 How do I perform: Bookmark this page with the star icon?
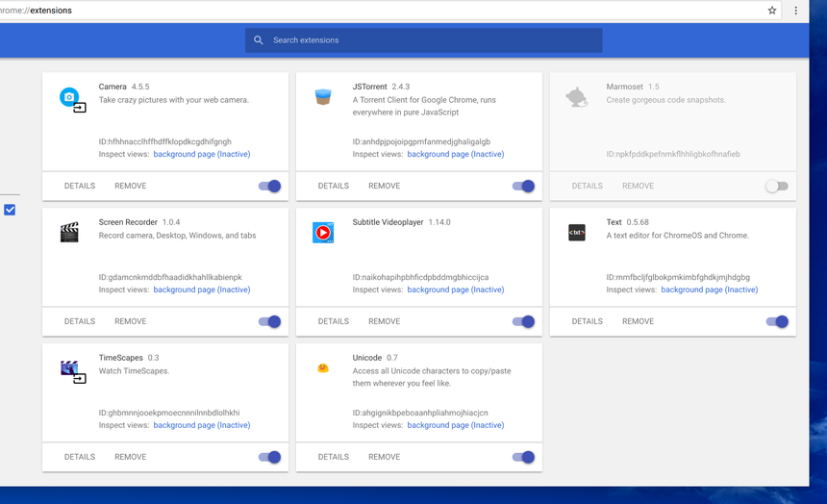(x=772, y=10)
